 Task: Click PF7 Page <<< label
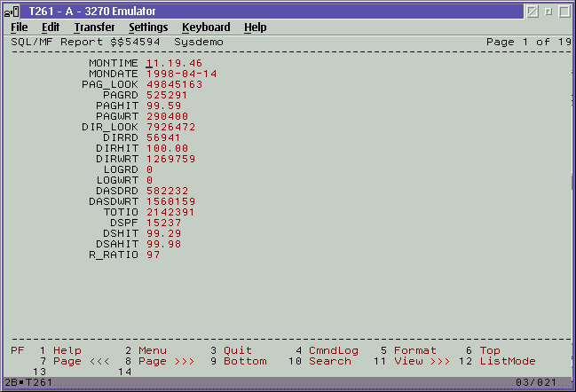(x=81, y=361)
